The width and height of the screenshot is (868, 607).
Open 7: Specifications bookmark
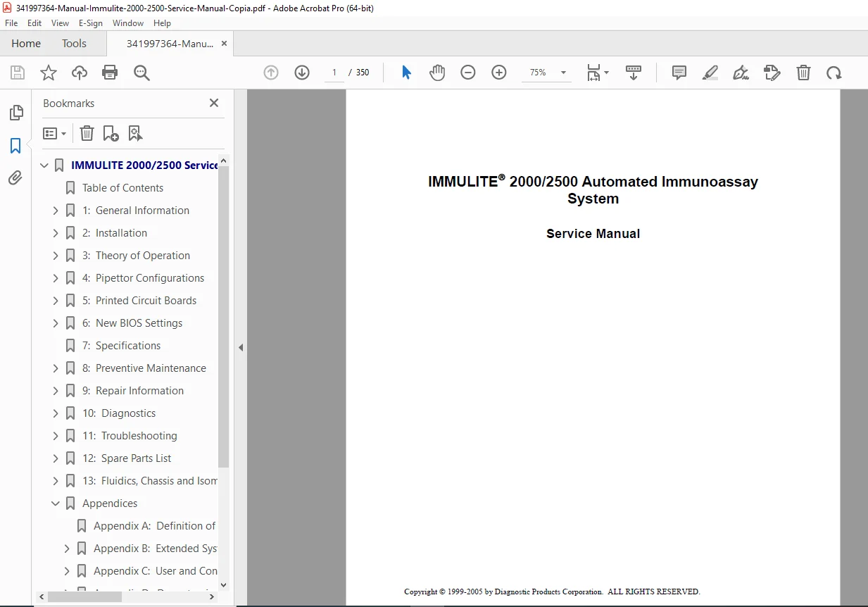(121, 346)
